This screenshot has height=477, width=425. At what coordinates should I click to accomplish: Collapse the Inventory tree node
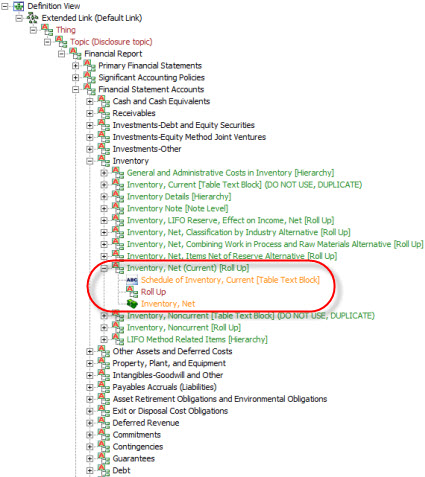pyautogui.click(x=90, y=161)
